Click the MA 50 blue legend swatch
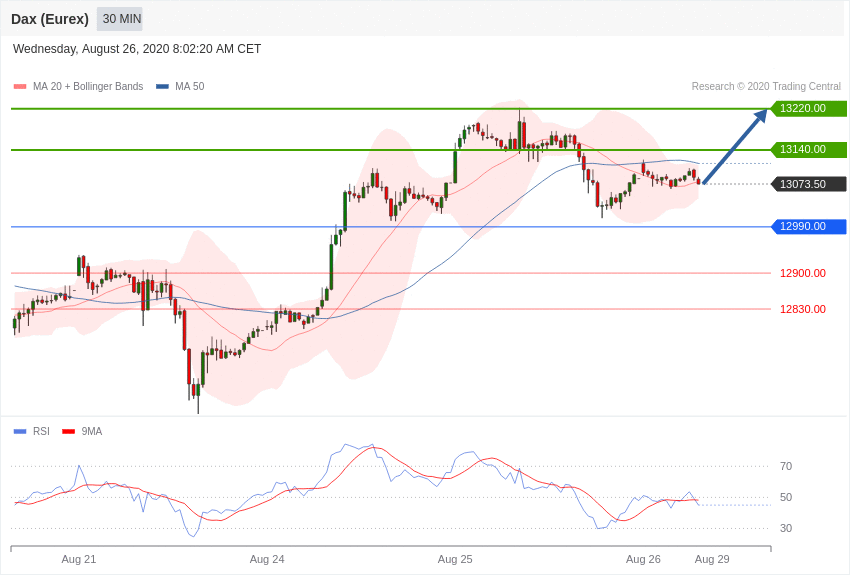Viewport: 850px width, 576px height. [162, 87]
